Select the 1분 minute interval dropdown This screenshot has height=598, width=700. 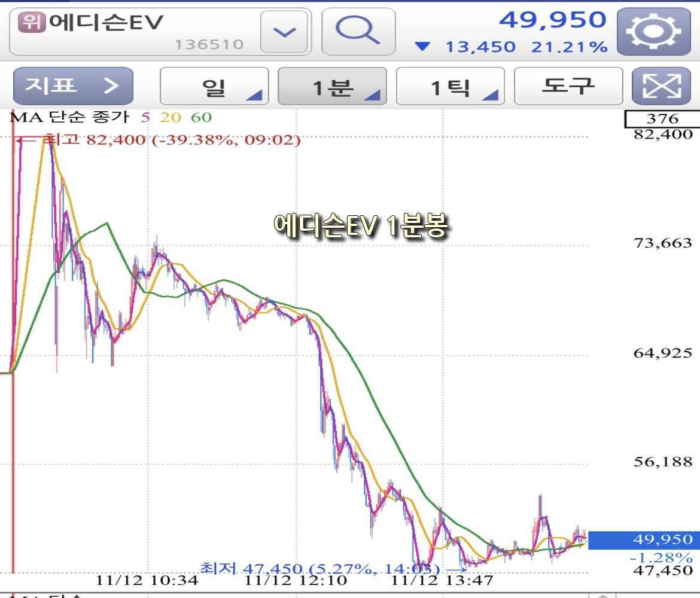tap(332, 86)
